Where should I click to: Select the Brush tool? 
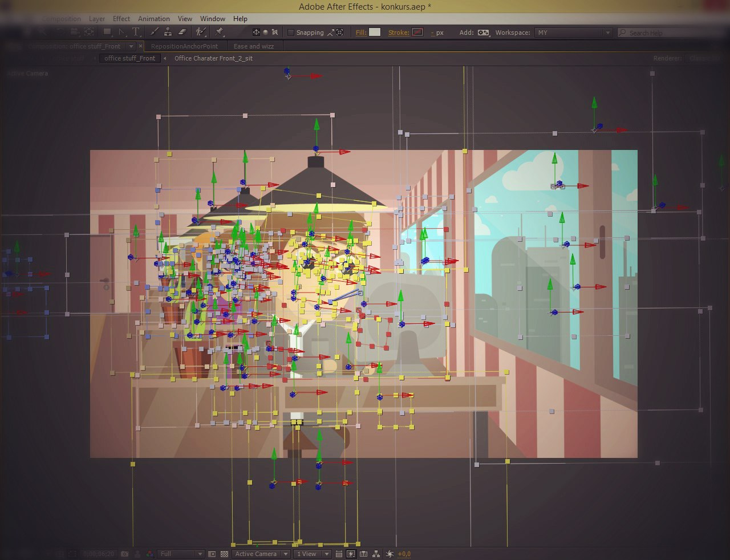[x=154, y=32]
